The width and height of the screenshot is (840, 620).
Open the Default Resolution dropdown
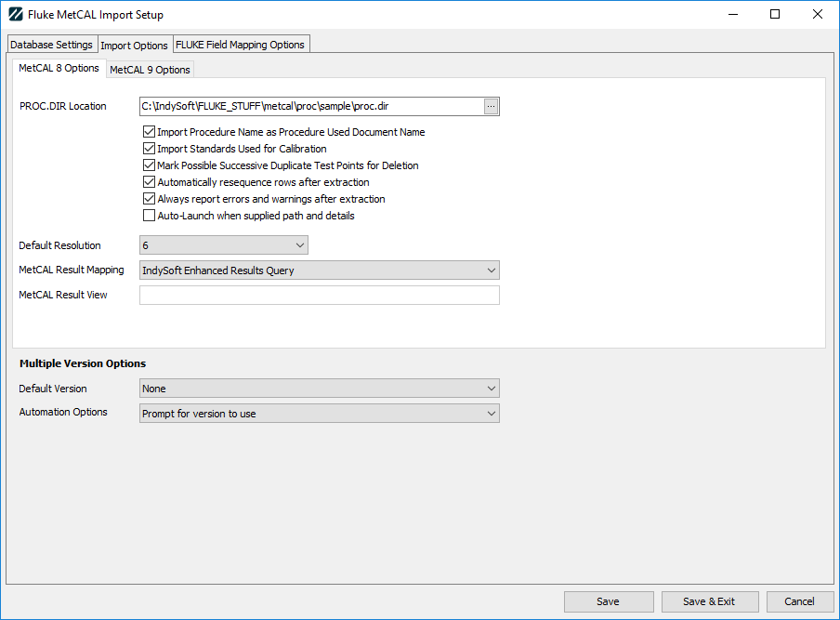pos(223,245)
